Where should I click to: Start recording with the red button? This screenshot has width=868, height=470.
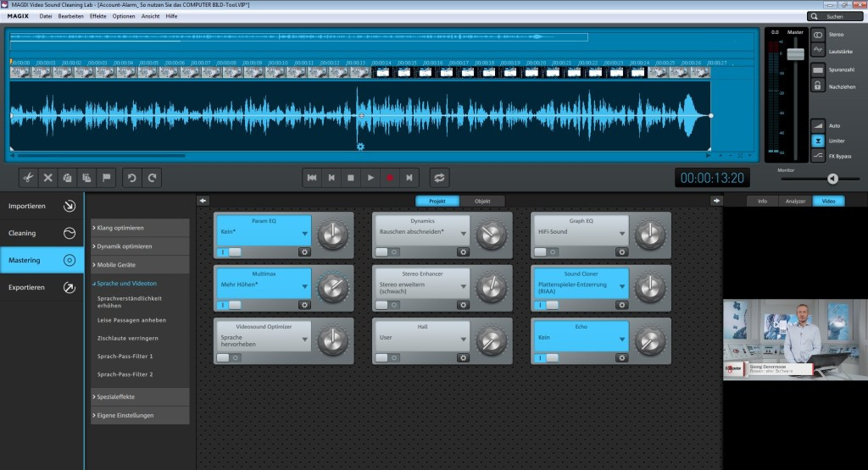point(390,178)
